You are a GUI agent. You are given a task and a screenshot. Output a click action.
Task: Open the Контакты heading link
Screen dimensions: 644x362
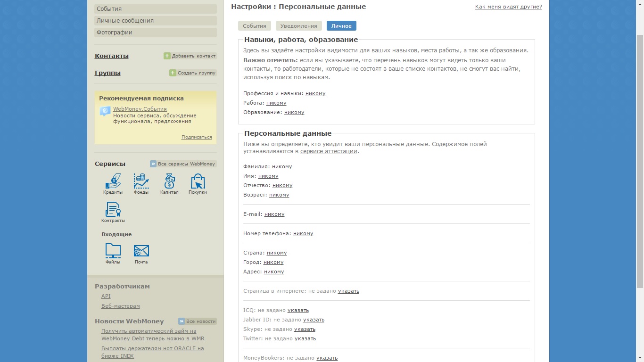coord(112,56)
